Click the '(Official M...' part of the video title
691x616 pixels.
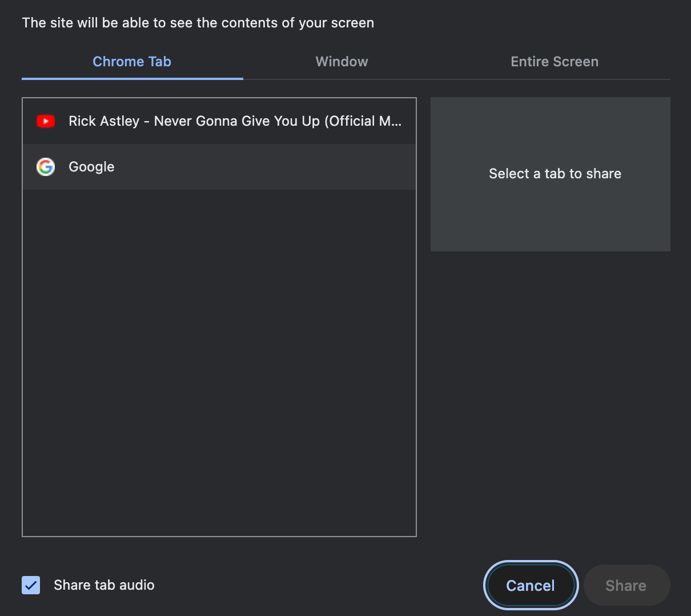click(363, 121)
